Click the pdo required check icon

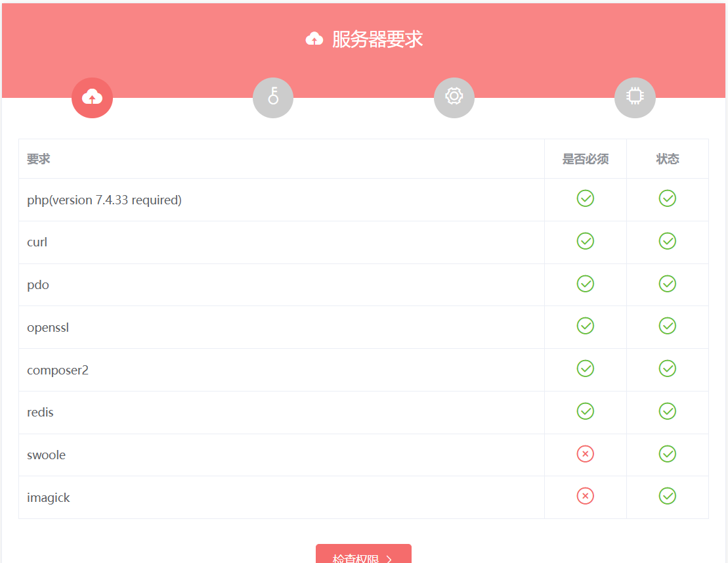click(x=585, y=284)
